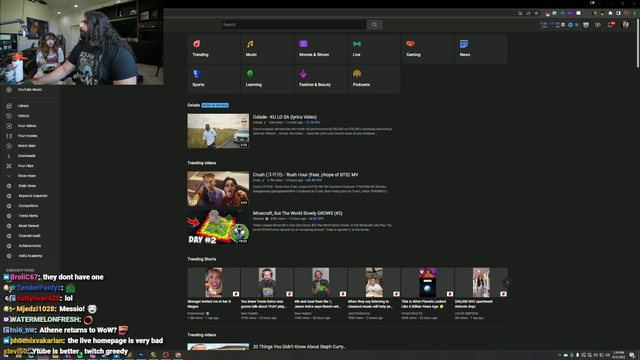Viewport: 640px width, 360px height.
Task: Open YouTube Music in sidebar
Action: tap(29, 89)
